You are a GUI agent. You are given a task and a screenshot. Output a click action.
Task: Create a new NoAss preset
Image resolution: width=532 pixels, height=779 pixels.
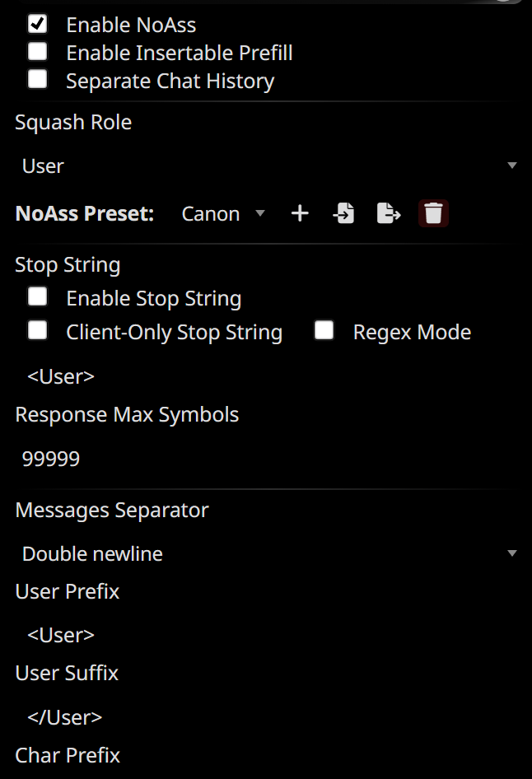pos(300,213)
